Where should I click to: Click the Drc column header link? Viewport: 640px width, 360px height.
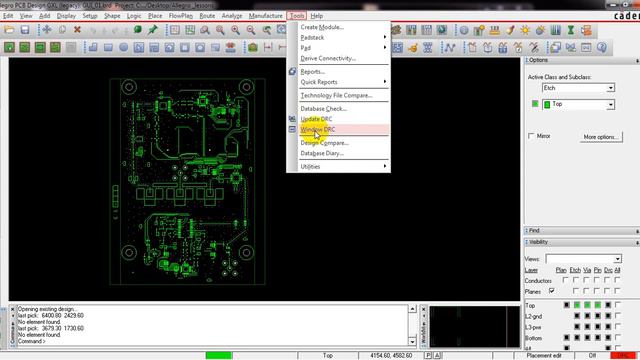[608, 270]
